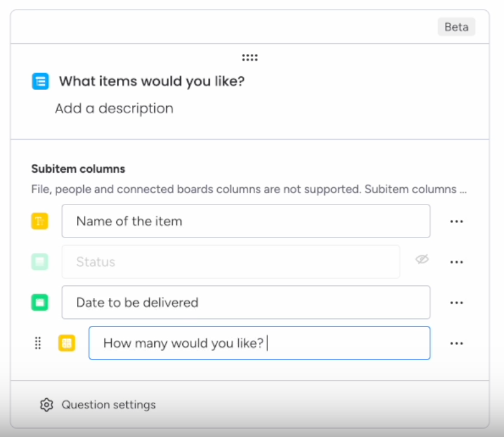504x437 pixels.
Task: Click the yellow text column icon
Action: tap(40, 221)
